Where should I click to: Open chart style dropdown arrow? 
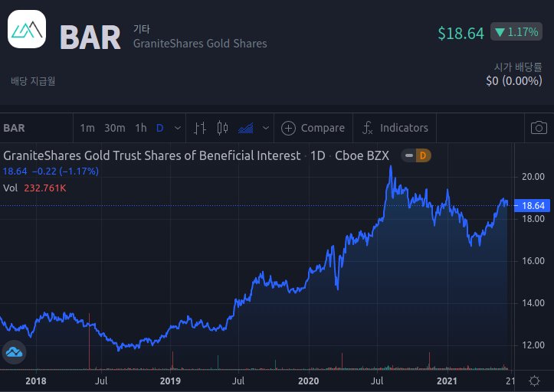click(266, 128)
